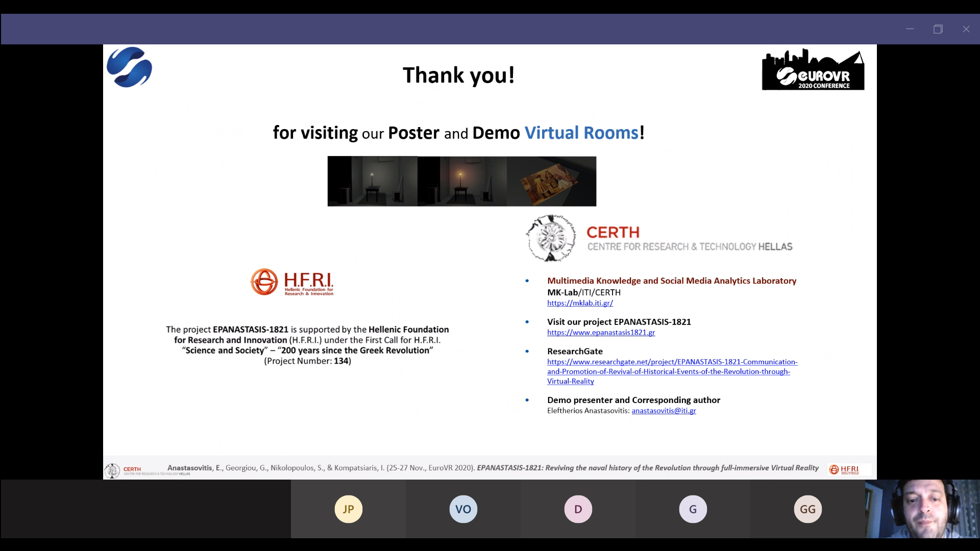
Task: Select the VO participant avatar
Action: pyautogui.click(x=463, y=509)
